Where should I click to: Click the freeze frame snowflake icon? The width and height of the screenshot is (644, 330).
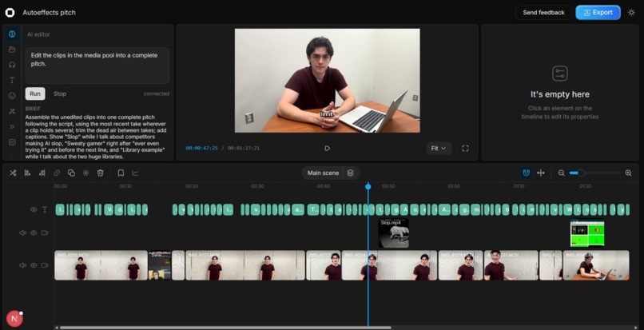pyautogui.click(x=85, y=173)
